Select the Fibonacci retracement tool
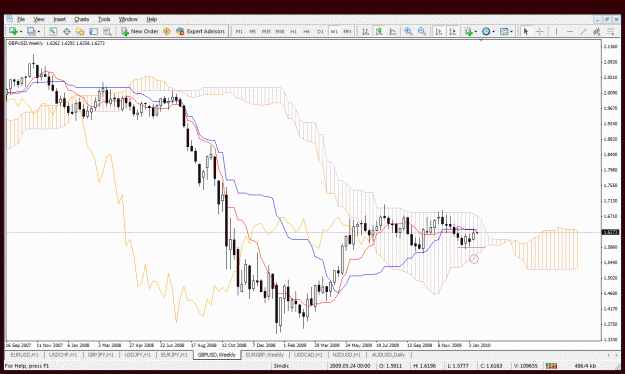 610,31
